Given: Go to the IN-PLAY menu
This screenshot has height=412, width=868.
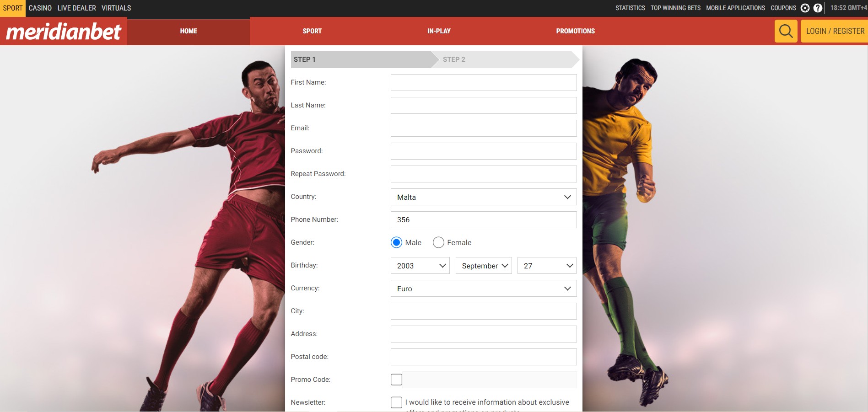Looking at the screenshot, I should 439,31.
